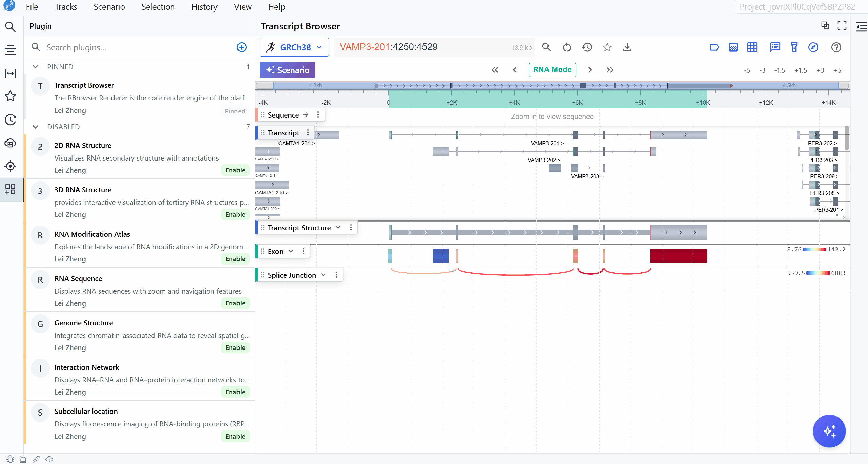Enable the RNA Modification Atlas plugin
This screenshot has width=868, height=464.
pos(235,259)
